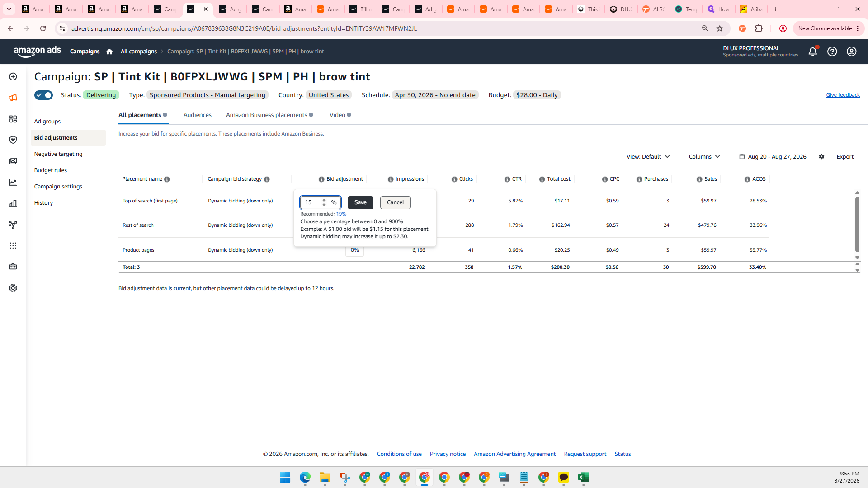Reload the page in Chrome
The width and height of the screenshot is (868, 488).
pos(43,28)
